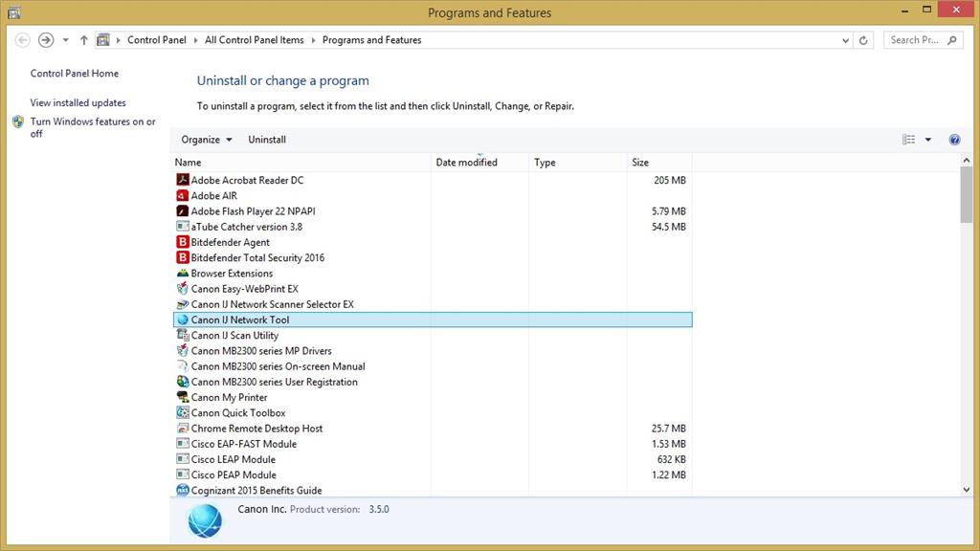
Task: Expand the address bar history dropdown
Action: point(845,40)
